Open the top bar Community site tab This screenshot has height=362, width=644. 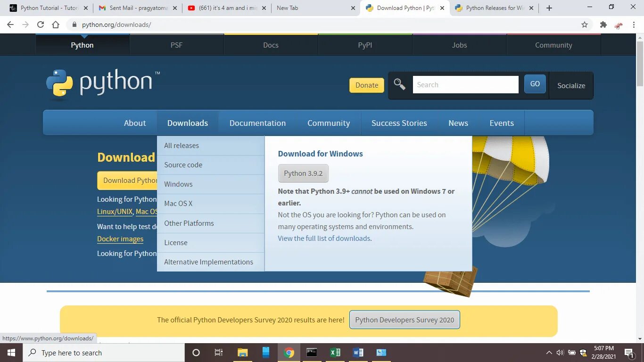[553, 45]
